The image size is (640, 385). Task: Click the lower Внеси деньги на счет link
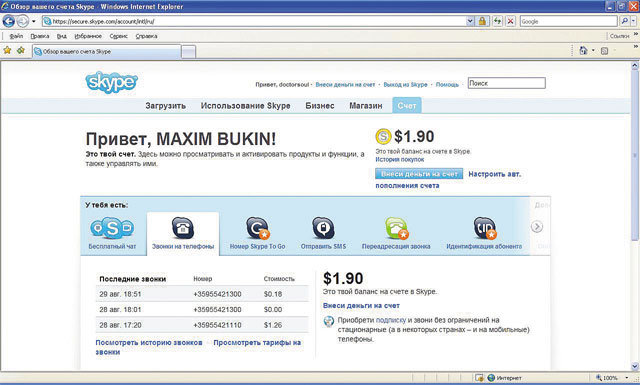361,305
